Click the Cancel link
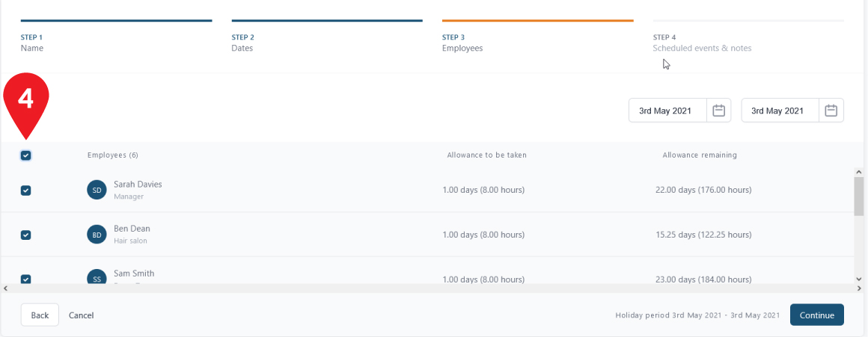The height and width of the screenshot is (337, 868). point(81,315)
